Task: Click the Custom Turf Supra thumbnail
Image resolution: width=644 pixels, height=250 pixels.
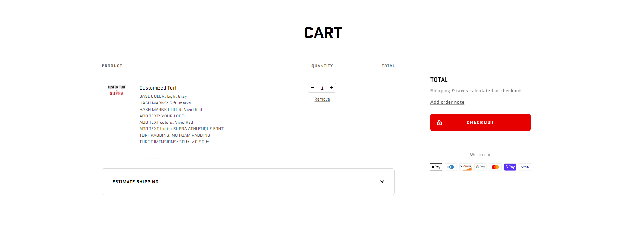Action: 117,91
